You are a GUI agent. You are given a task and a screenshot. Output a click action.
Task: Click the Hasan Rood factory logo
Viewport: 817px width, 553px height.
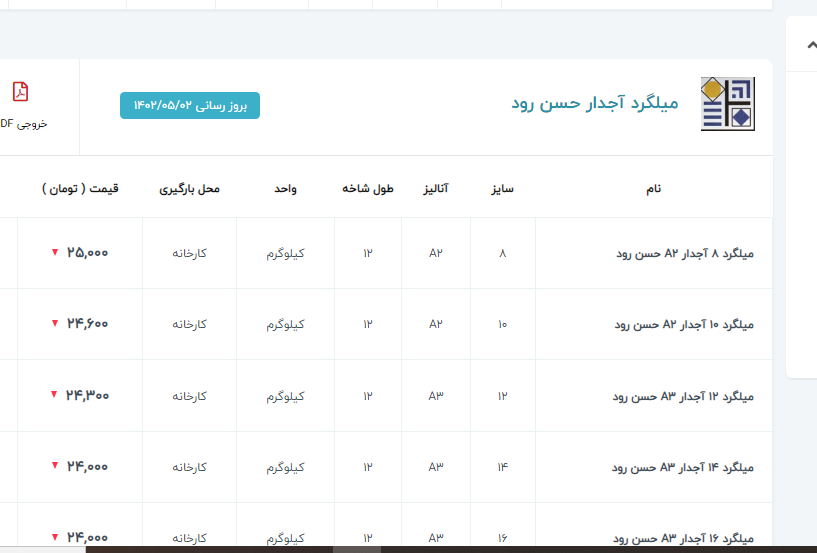click(727, 104)
